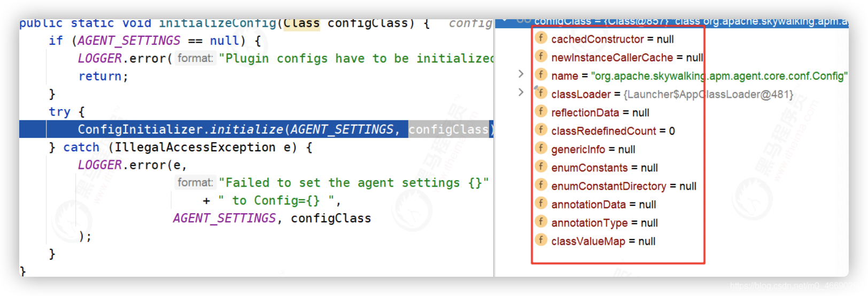
Task: Click field icon next to annotationType
Action: (x=541, y=222)
